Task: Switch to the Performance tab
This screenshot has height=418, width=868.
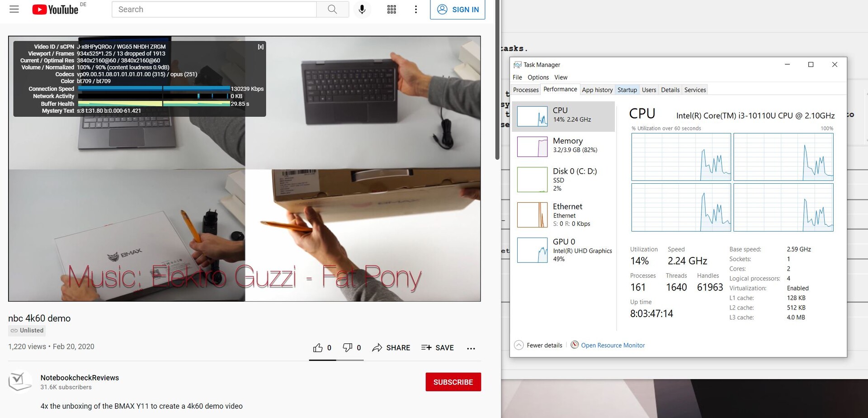Action: [x=560, y=89]
